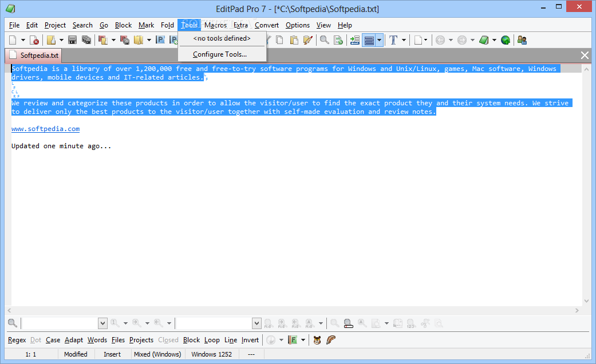Screen dimensions: 596x364
Task: Expand the word wrap dropdown arrow
Action: 380,40
